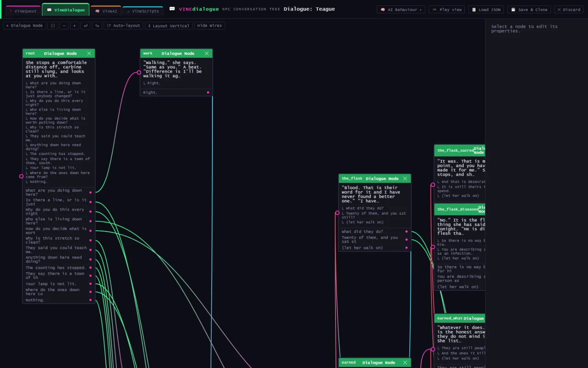588x368 pixels.
Task: Click output port for 'Twenty of them, and you sat st'
Action: coord(406,239)
